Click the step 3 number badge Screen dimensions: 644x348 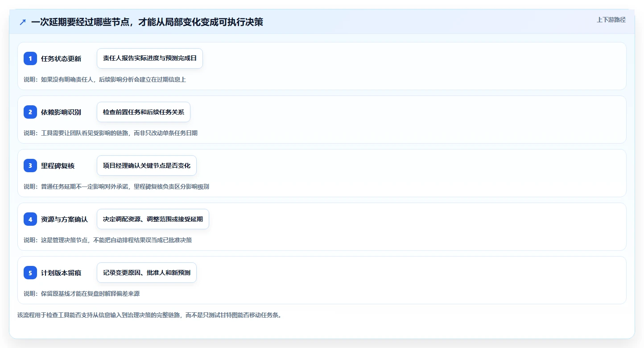tap(30, 166)
